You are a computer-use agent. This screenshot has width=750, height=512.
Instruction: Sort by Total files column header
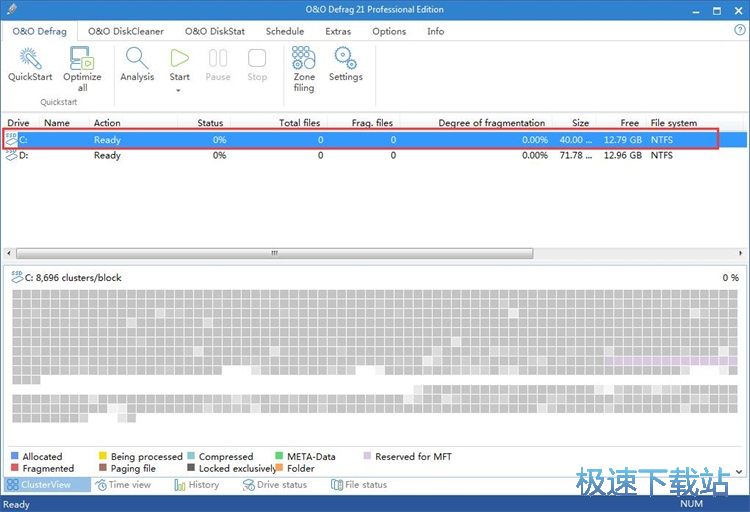point(299,123)
